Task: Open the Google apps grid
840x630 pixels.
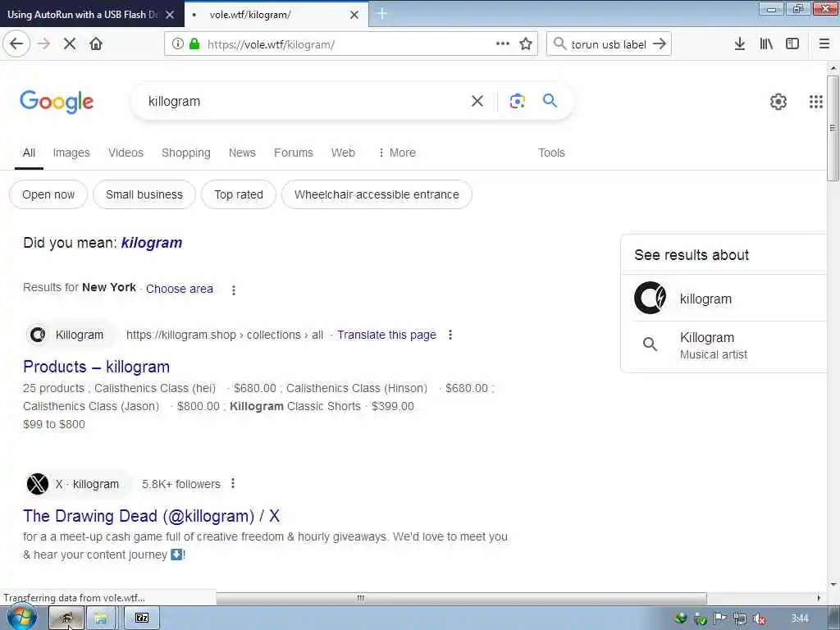Action: (x=816, y=101)
